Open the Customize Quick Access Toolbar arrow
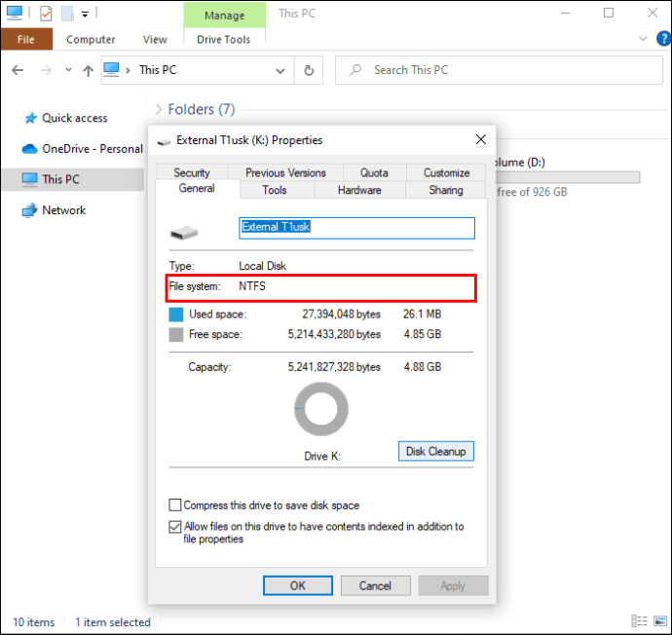 click(85, 15)
